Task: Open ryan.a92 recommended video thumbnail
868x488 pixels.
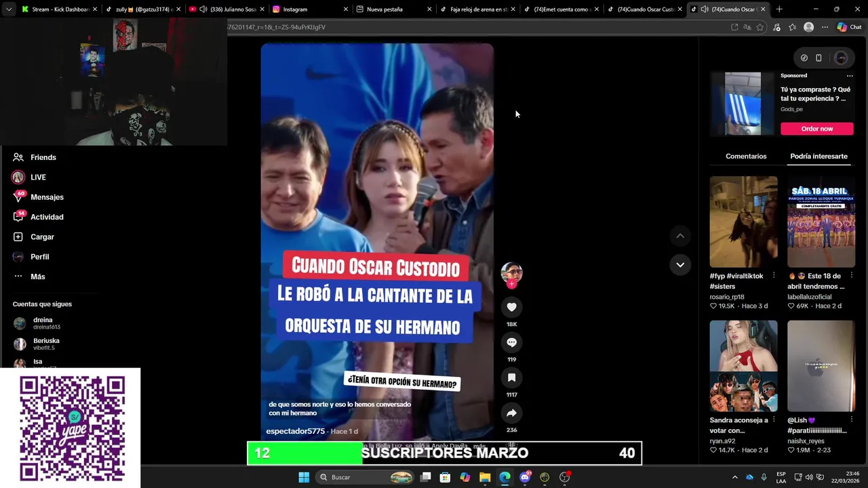Action: [x=743, y=366]
